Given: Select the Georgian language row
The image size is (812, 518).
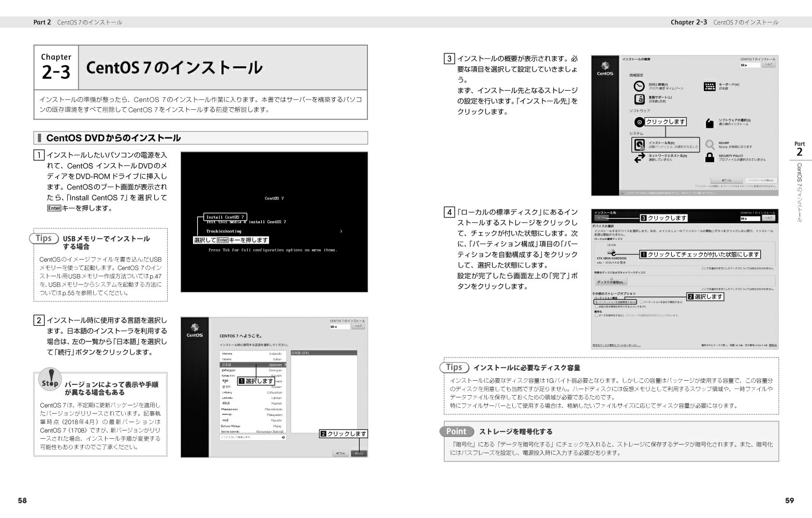Looking at the screenshot, I should 253,370.
